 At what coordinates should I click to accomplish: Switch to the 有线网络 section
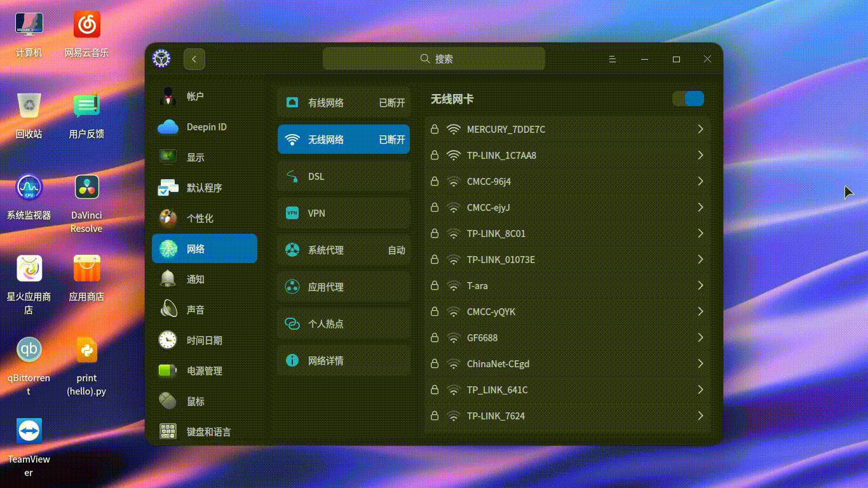pyautogui.click(x=344, y=103)
